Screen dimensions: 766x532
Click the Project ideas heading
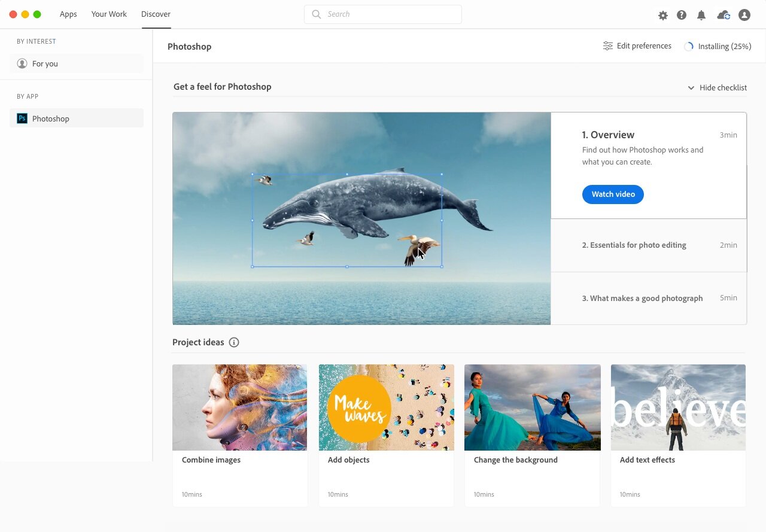[x=198, y=342]
